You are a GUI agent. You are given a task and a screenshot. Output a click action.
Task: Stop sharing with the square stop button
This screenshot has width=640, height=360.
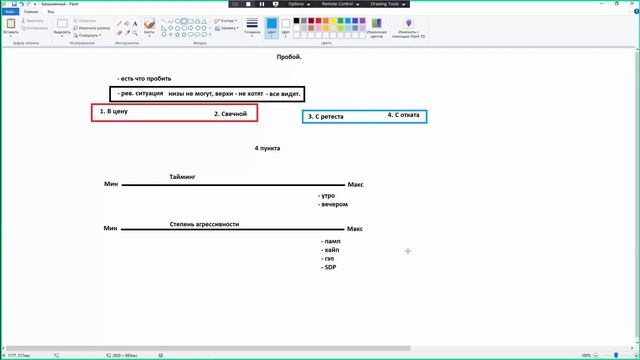point(248,4)
